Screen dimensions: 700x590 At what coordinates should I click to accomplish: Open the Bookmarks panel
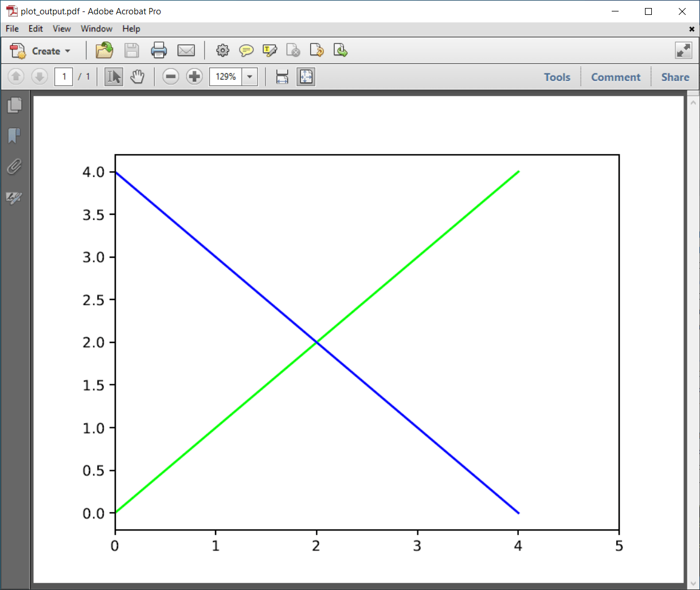pos(14,136)
